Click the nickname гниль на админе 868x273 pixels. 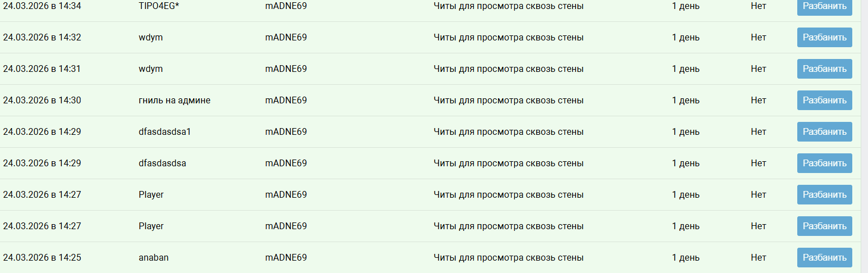coord(174,101)
